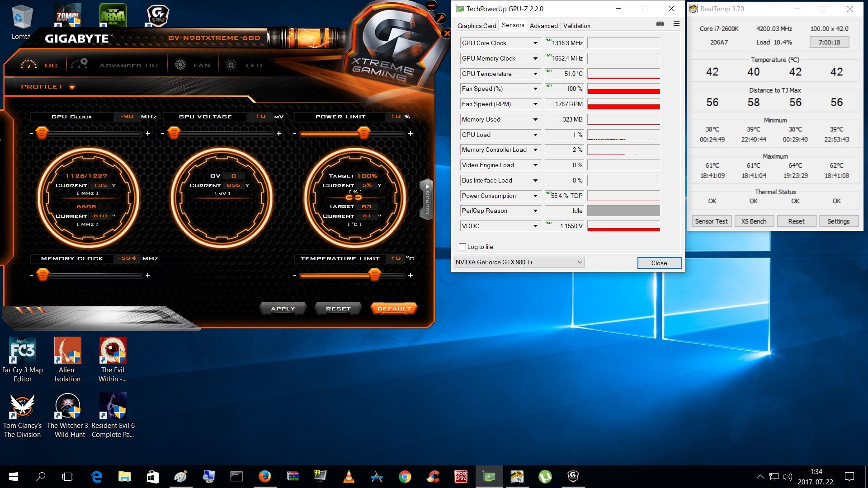Viewport: 868px width, 488px height.
Task: Decrease GPU Voltage with minus button
Action: [x=162, y=133]
